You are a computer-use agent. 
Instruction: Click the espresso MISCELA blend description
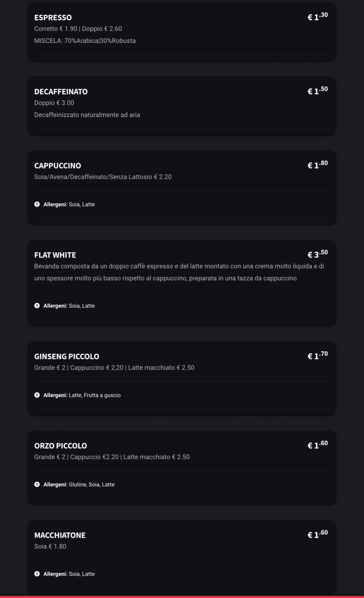[85, 41]
